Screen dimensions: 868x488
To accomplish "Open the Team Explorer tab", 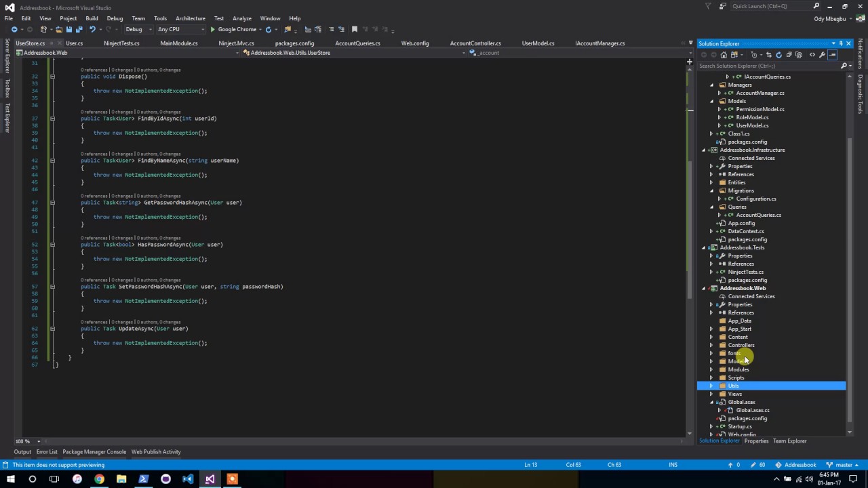I will pos(789,441).
